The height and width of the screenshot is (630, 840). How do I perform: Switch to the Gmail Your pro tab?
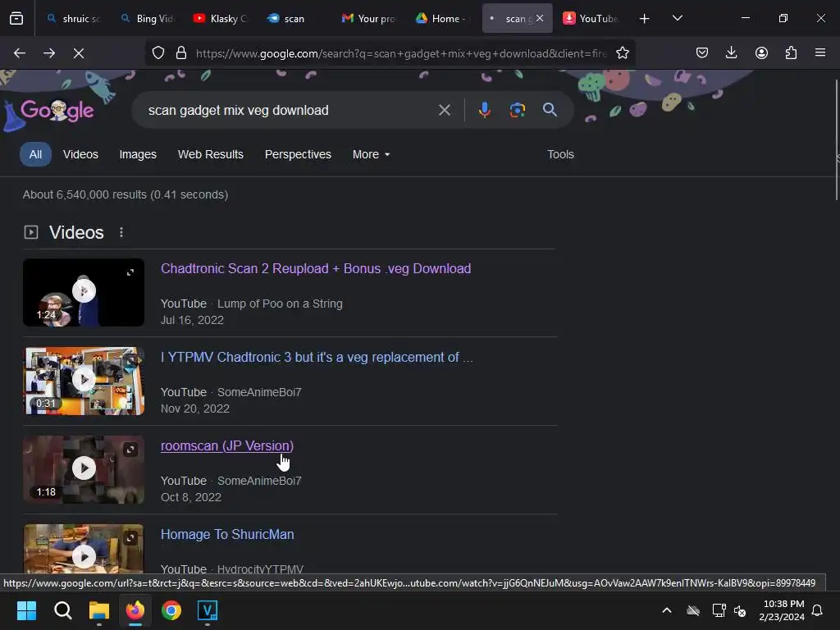(x=368, y=19)
